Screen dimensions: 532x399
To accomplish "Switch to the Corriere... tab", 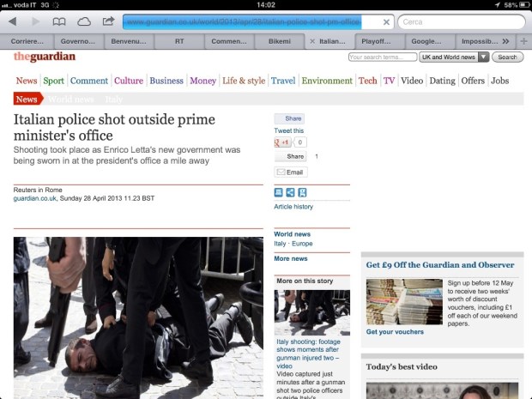I will coord(27,41).
